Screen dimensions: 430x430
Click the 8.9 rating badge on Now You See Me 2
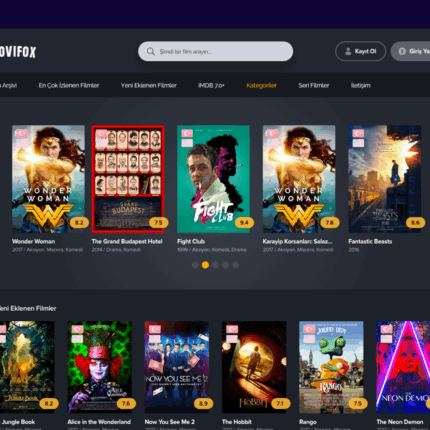point(203,403)
